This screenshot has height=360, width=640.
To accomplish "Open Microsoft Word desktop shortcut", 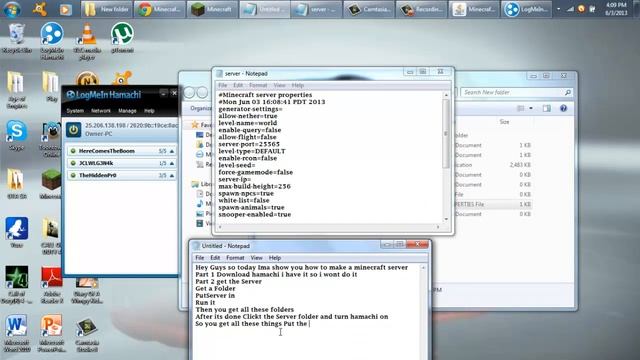I will pos(16,333).
